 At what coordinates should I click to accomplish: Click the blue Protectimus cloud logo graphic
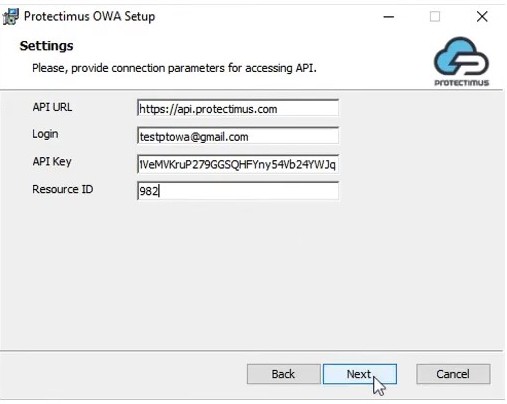point(461,56)
